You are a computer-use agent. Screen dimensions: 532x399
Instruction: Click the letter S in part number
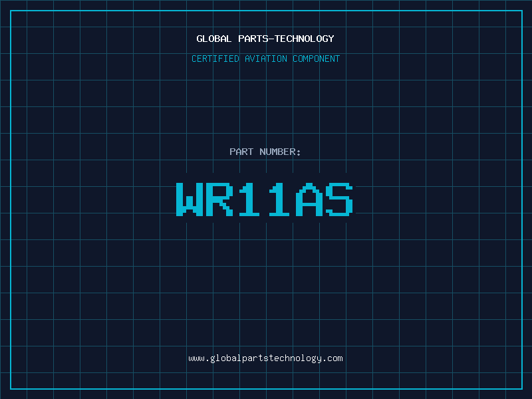coord(340,199)
